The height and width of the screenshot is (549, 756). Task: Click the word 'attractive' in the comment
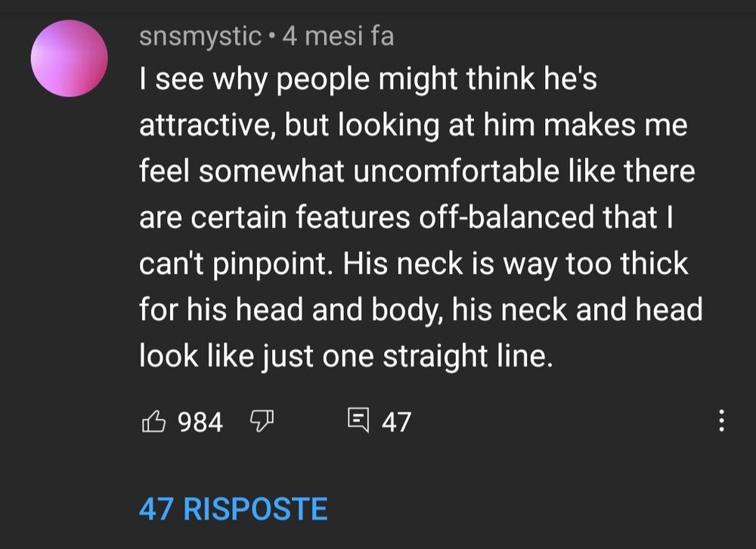coord(207,126)
